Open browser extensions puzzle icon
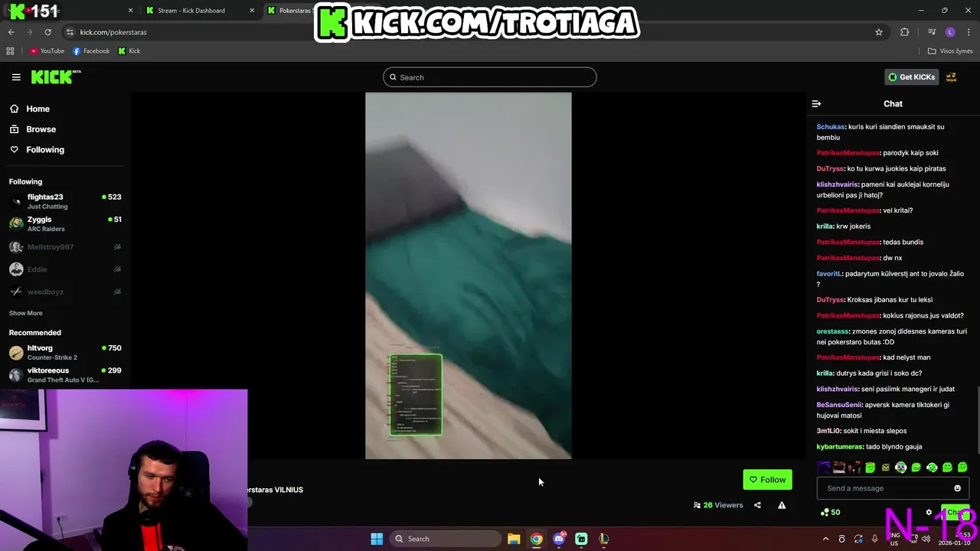 (x=905, y=32)
